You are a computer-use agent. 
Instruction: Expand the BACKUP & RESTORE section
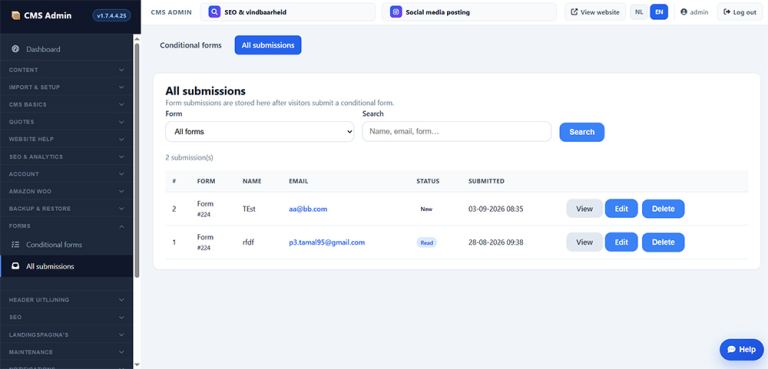pyautogui.click(x=67, y=209)
